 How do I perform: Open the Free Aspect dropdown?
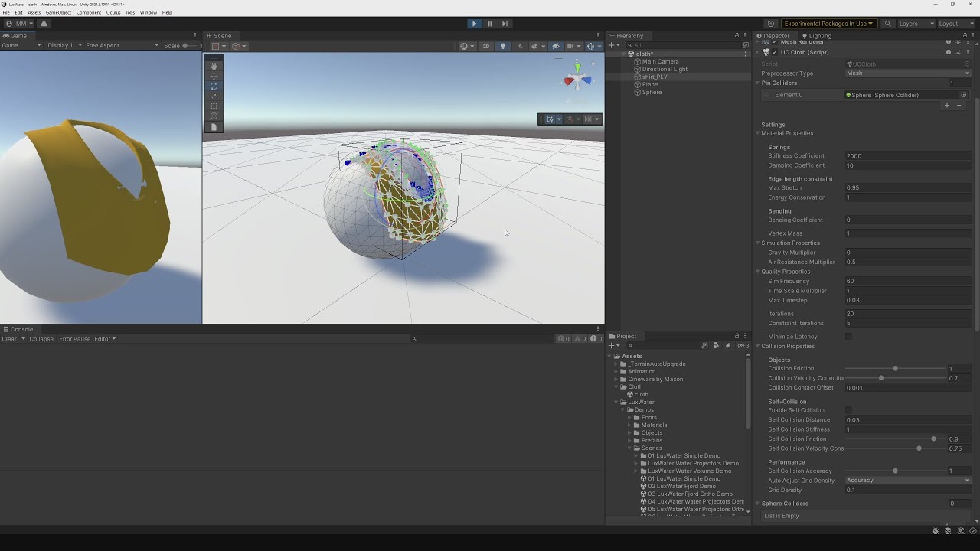[x=122, y=45]
